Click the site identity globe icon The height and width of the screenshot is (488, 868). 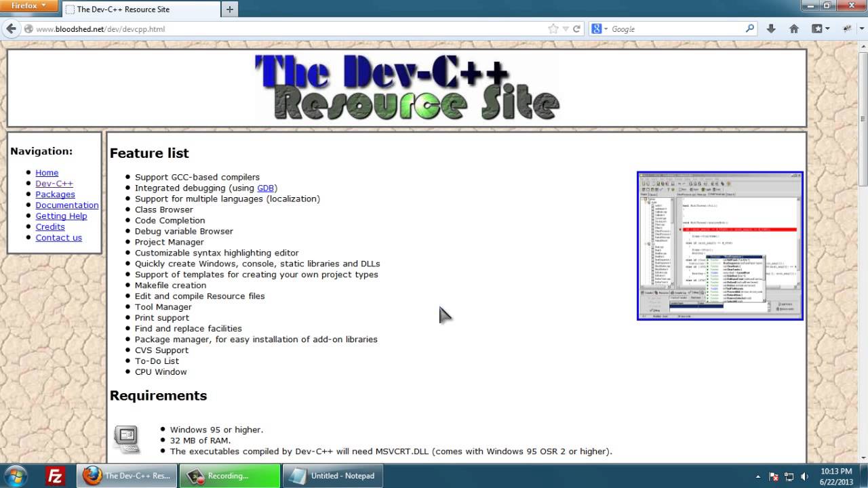click(x=28, y=28)
